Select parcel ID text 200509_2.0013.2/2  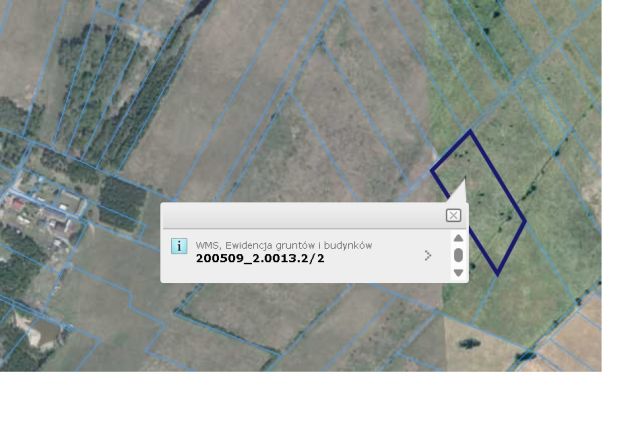[260, 258]
